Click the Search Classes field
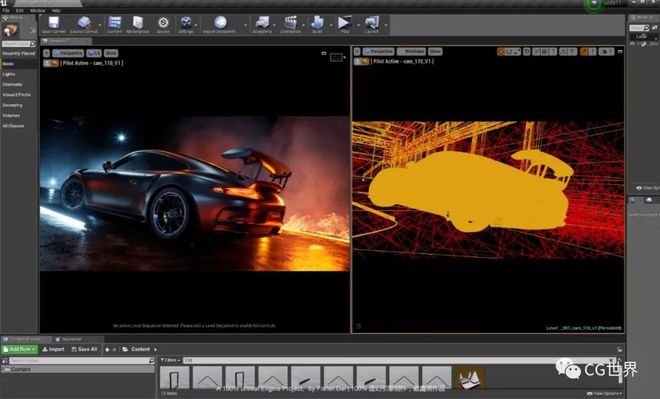The image size is (660, 399). tap(19, 44)
